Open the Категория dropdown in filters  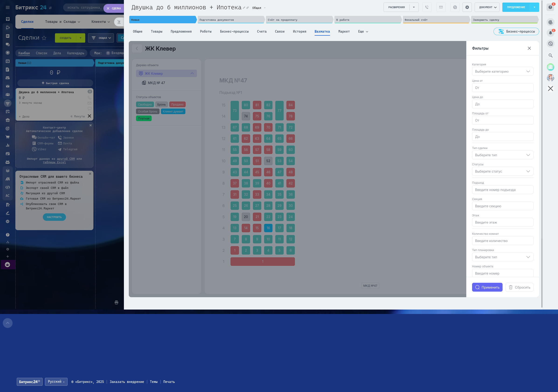[502, 72]
